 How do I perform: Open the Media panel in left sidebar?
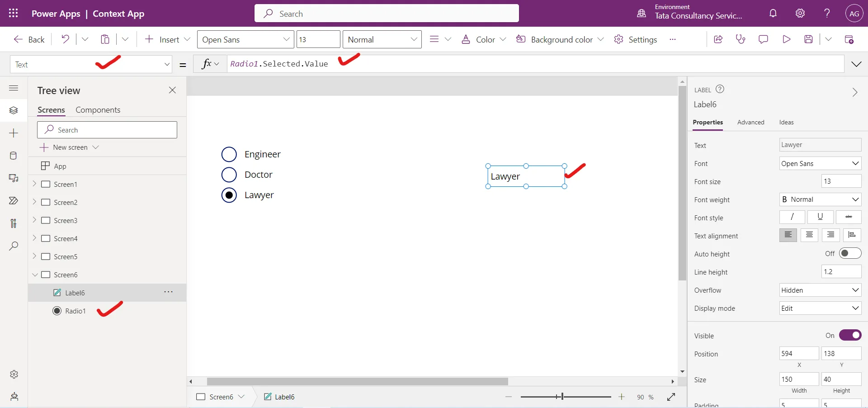[x=14, y=178]
